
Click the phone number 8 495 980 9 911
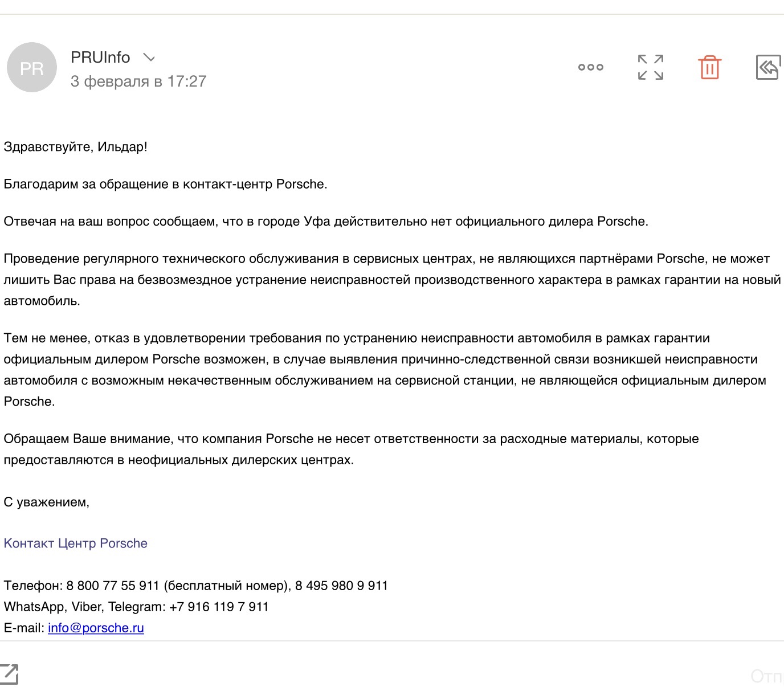tap(341, 586)
